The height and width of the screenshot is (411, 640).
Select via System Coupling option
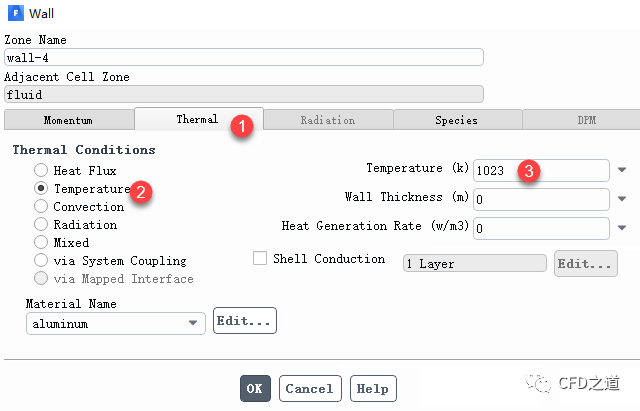[41, 260]
